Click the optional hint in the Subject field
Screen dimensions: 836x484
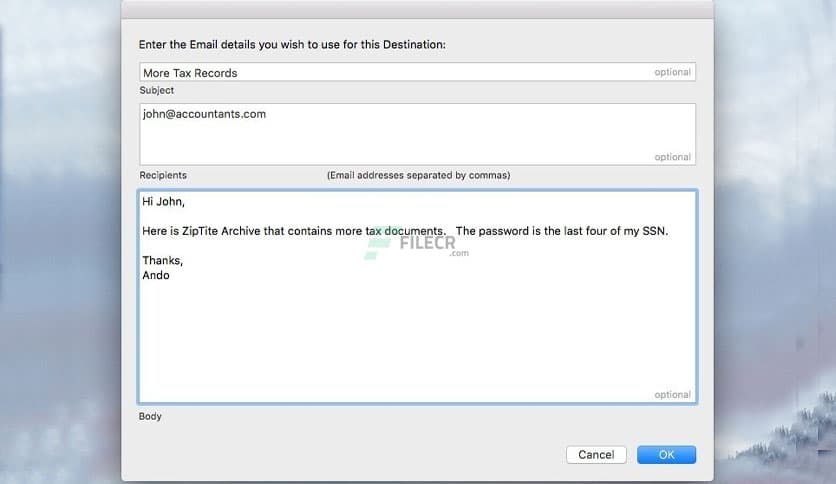point(672,73)
